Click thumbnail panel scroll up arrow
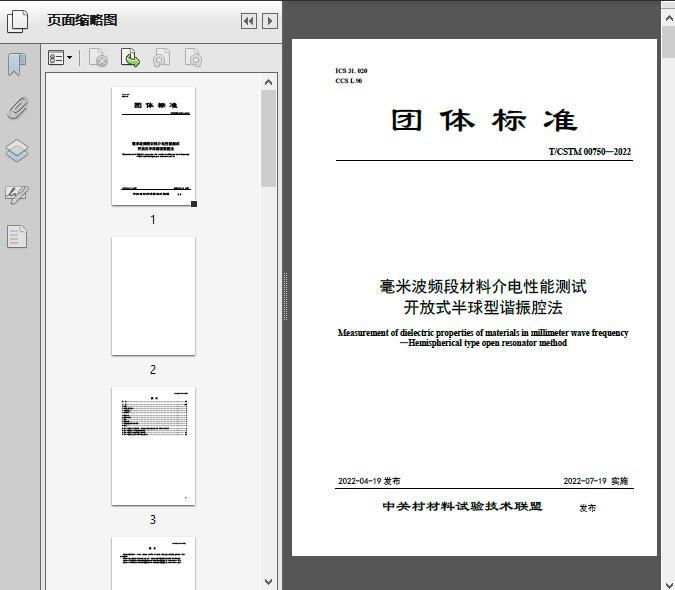675x590 pixels. 269,82
